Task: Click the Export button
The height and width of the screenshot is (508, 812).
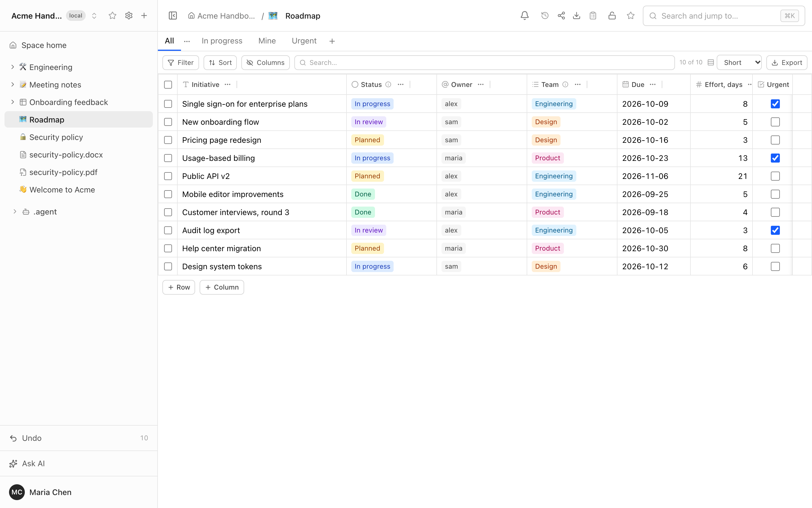Action: (x=787, y=62)
